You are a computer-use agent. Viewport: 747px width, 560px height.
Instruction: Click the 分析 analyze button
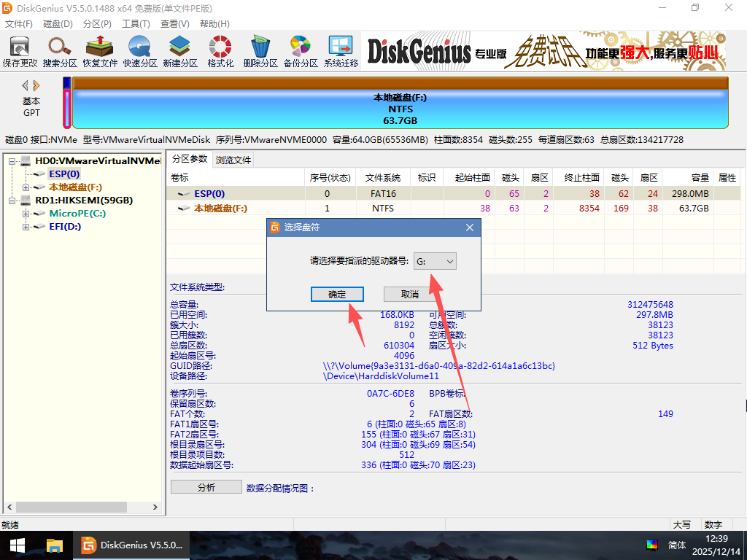(206, 487)
